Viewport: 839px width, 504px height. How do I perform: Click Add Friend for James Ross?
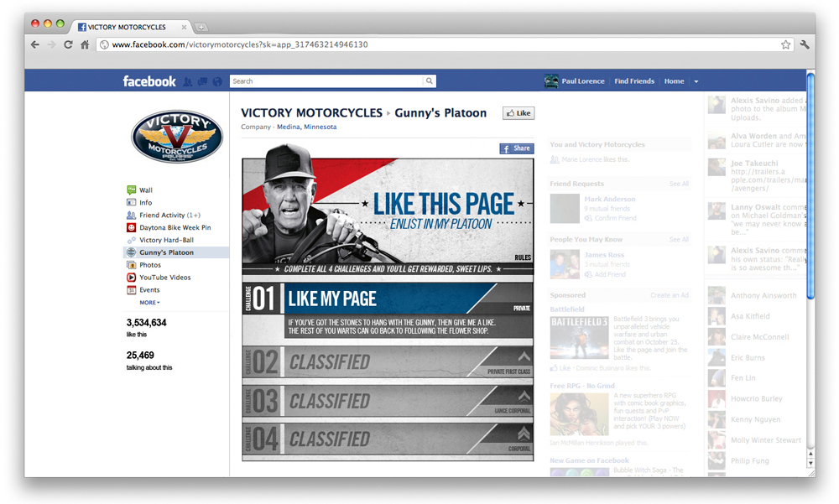[x=610, y=274]
